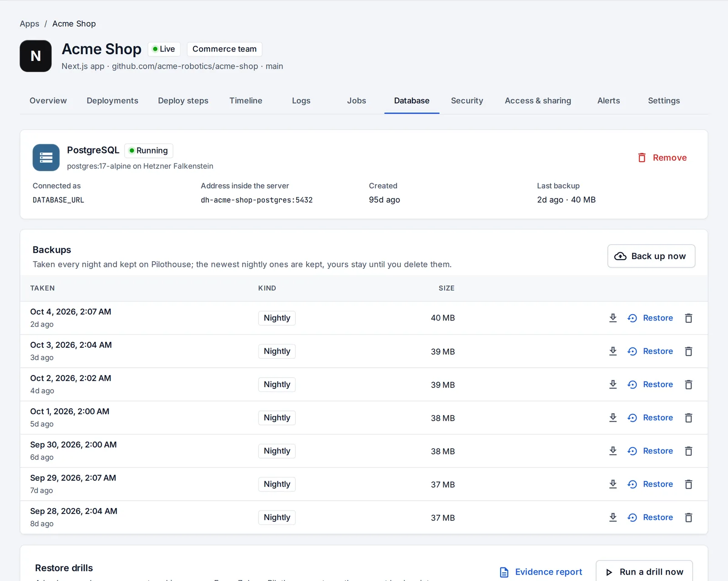Delete the Oct 4, 2026 backup
This screenshot has height=581, width=728.
coord(689,318)
